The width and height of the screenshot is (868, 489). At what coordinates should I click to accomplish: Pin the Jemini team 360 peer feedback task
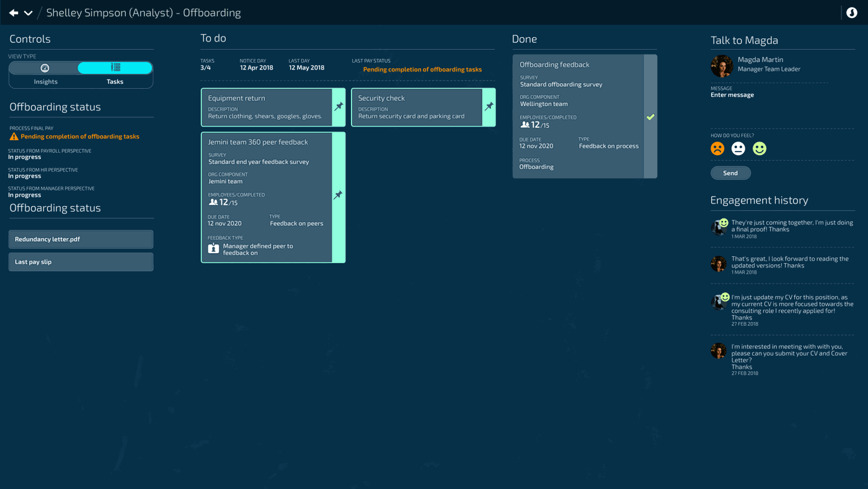point(339,195)
